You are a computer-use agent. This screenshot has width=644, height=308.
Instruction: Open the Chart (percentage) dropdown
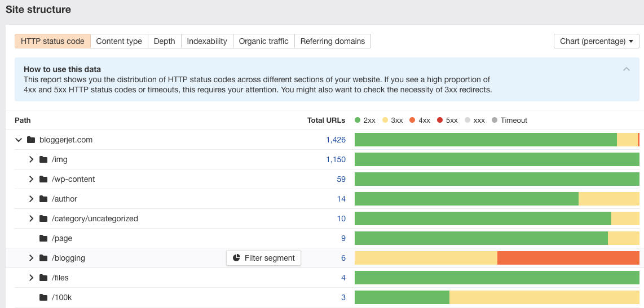click(596, 41)
